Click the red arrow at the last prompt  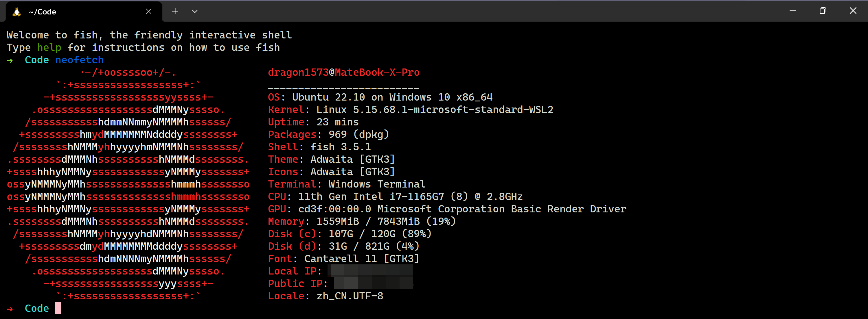coord(10,309)
